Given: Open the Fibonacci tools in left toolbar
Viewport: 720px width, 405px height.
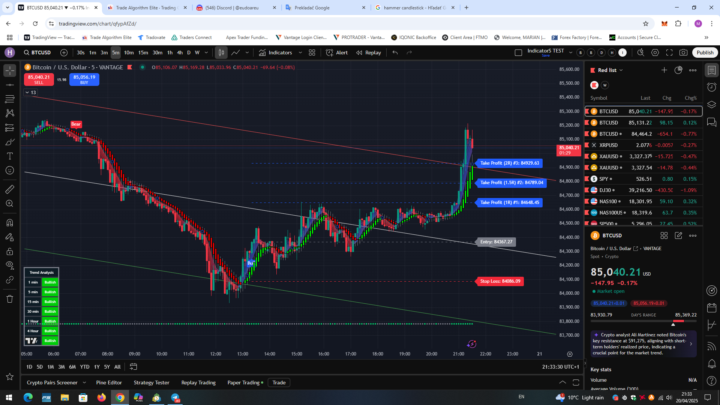Looking at the screenshot, I should [10, 99].
